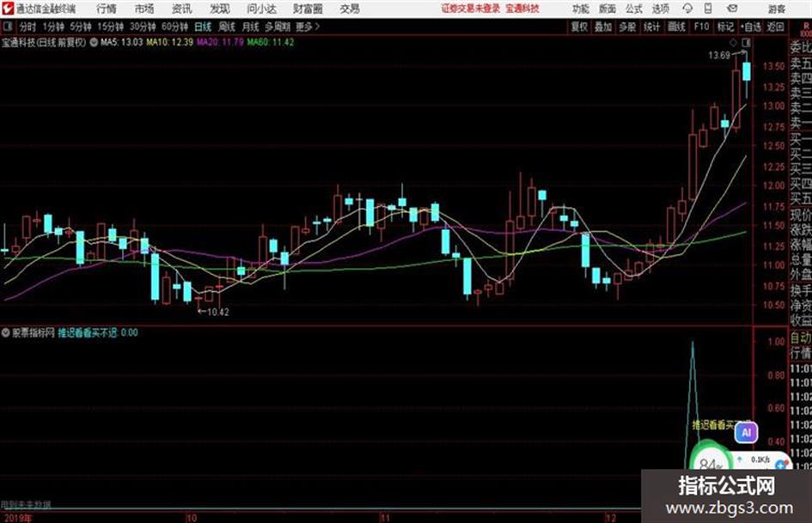This screenshot has height=523, width=812.
Task: Switch to the 60分钟 period tab
Action: point(175,27)
